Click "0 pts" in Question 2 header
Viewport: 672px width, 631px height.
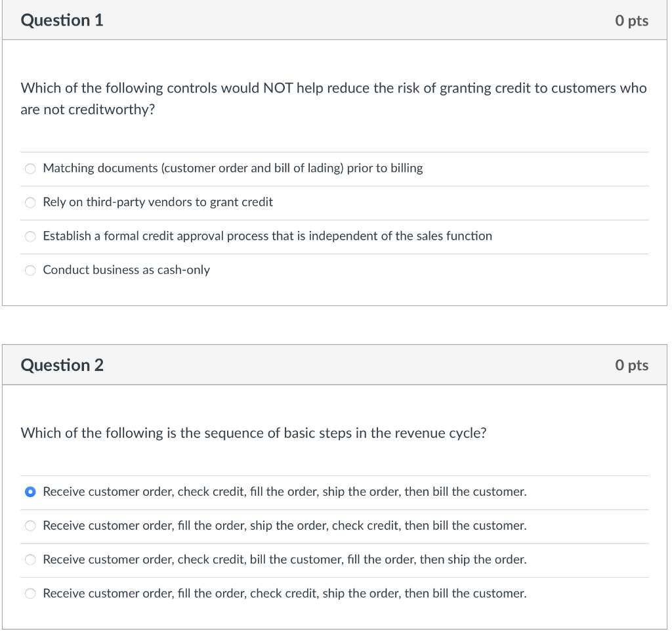631,366
